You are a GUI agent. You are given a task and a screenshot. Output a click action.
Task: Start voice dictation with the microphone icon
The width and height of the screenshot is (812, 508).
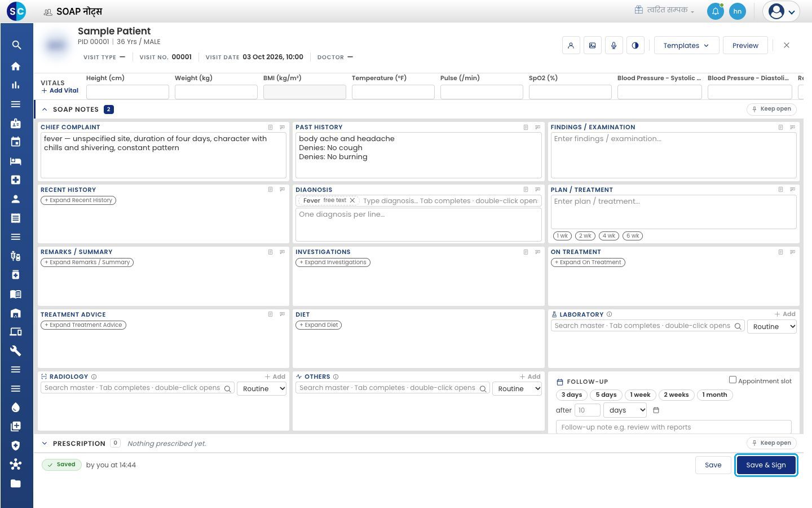[x=614, y=46]
